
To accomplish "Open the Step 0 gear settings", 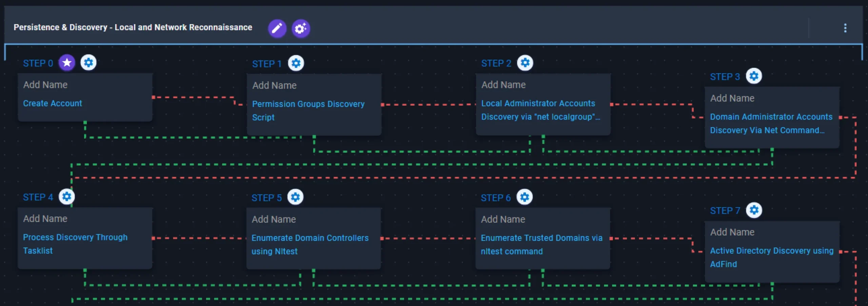I will (88, 63).
